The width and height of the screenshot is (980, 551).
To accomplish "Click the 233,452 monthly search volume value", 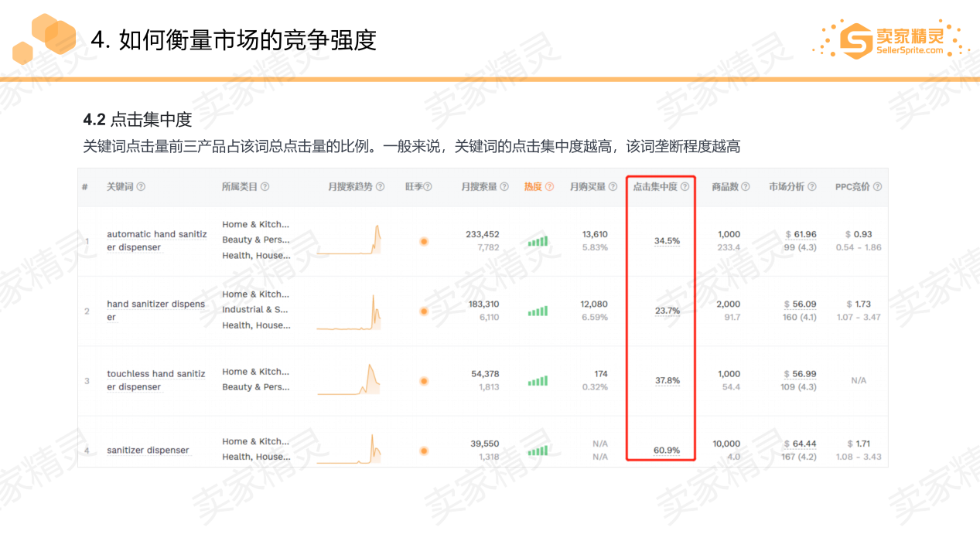I will (483, 233).
